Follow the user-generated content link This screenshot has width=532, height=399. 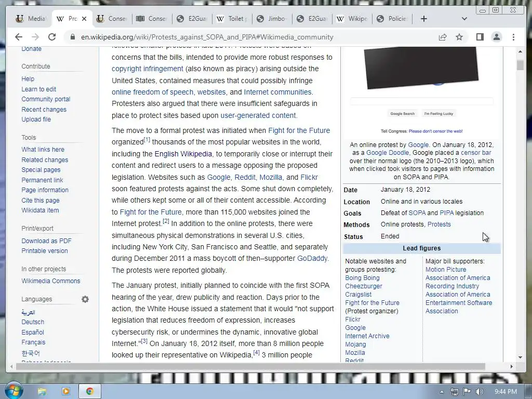click(258, 115)
